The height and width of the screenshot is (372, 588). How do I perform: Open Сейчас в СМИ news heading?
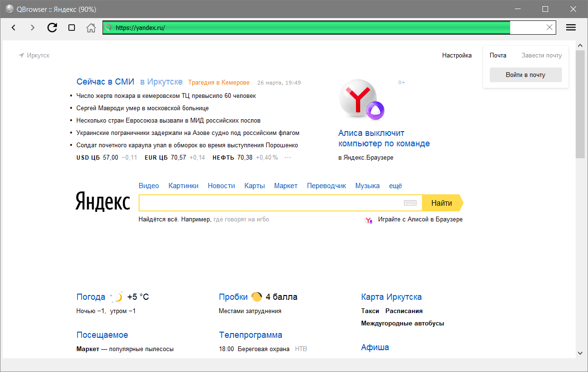tap(105, 82)
